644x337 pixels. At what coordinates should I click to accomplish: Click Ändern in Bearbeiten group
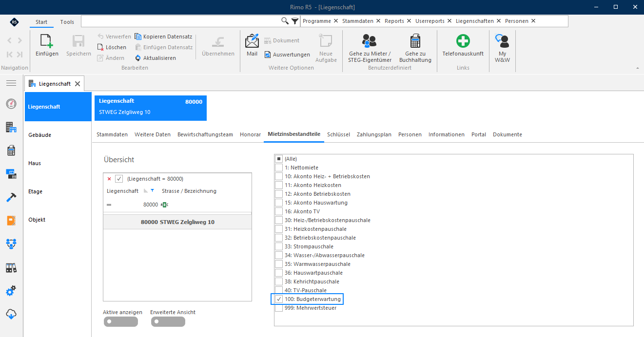[110, 58]
